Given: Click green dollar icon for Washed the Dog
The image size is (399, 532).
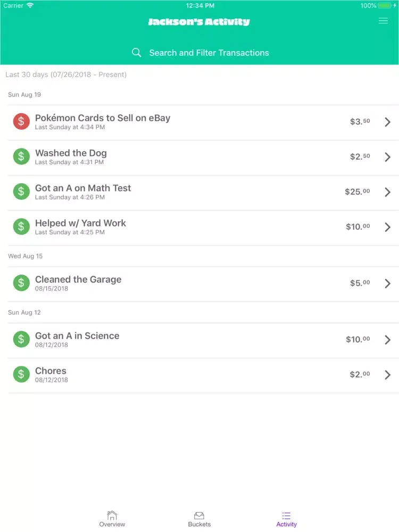Looking at the screenshot, I should 21,156.
